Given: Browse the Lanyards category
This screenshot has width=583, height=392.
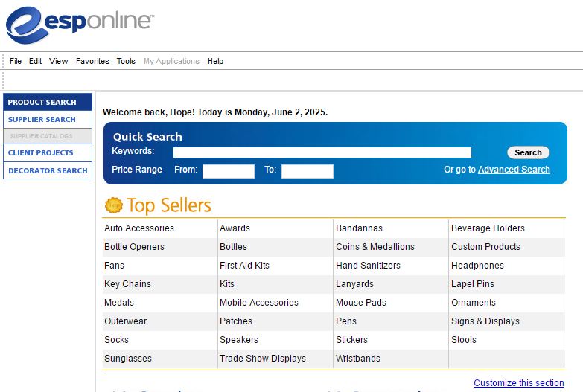Looking at the screenshot, I should (x=354, y=284).
